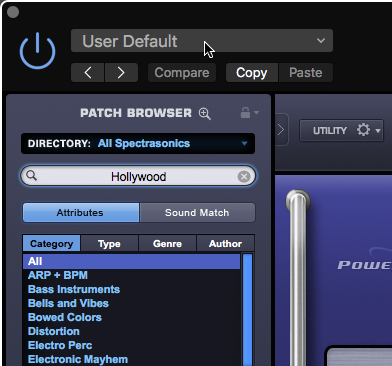Select the Distortion category

point(131,331)
